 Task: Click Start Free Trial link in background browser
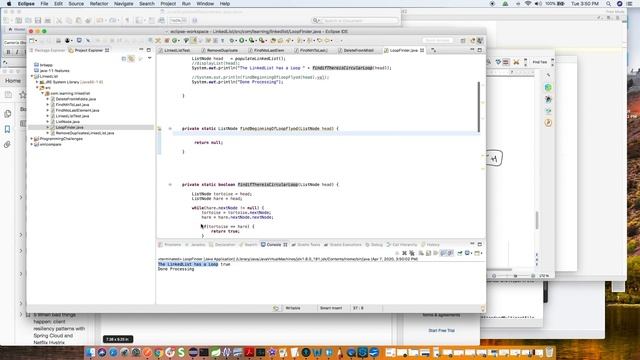[x=441, y=330]
